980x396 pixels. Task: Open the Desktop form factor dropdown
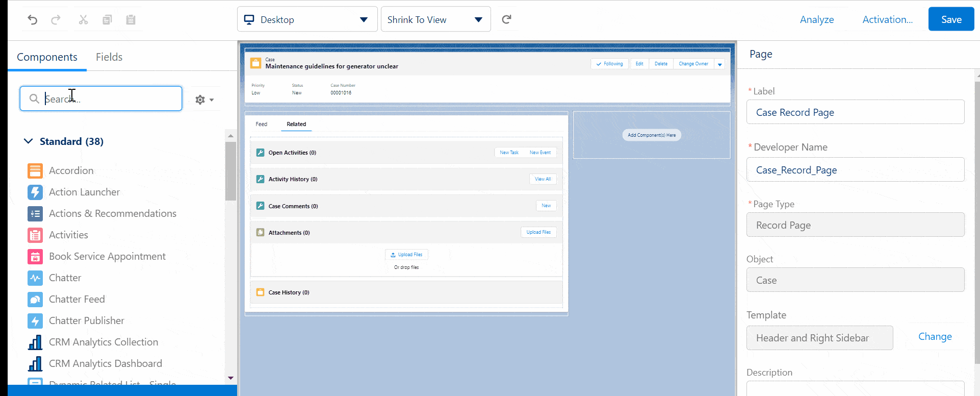(307, 19)
